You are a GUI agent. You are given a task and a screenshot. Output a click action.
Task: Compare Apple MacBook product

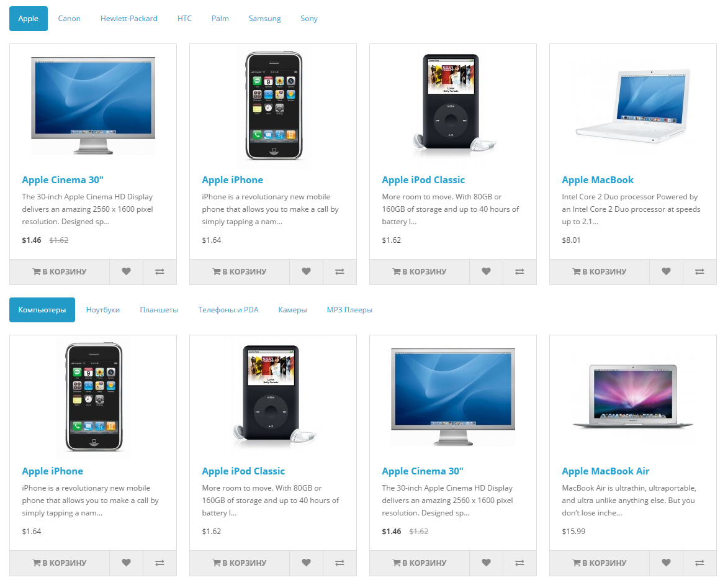[699, 272]
